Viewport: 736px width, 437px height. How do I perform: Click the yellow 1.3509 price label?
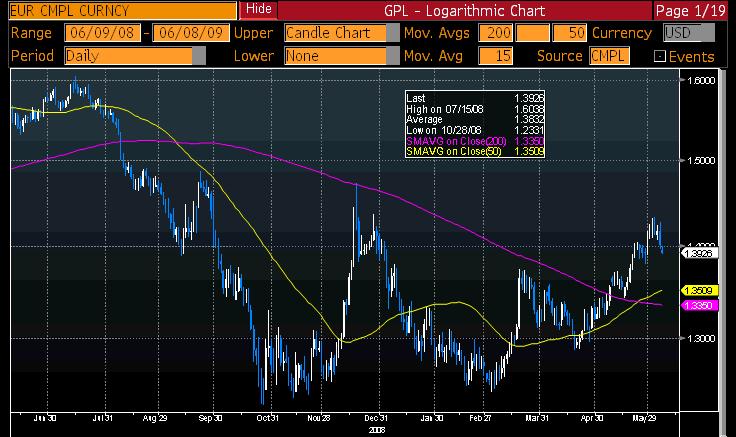(x=696, y=290)
